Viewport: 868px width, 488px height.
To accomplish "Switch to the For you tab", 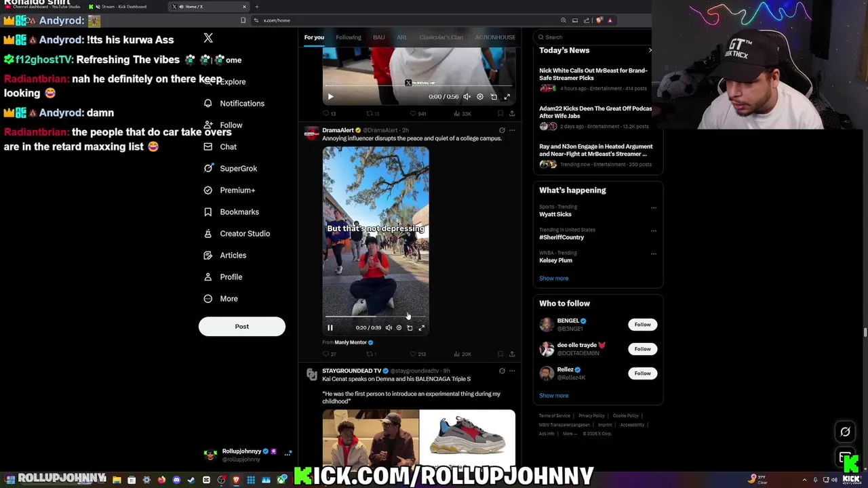I will click(314, 37).
